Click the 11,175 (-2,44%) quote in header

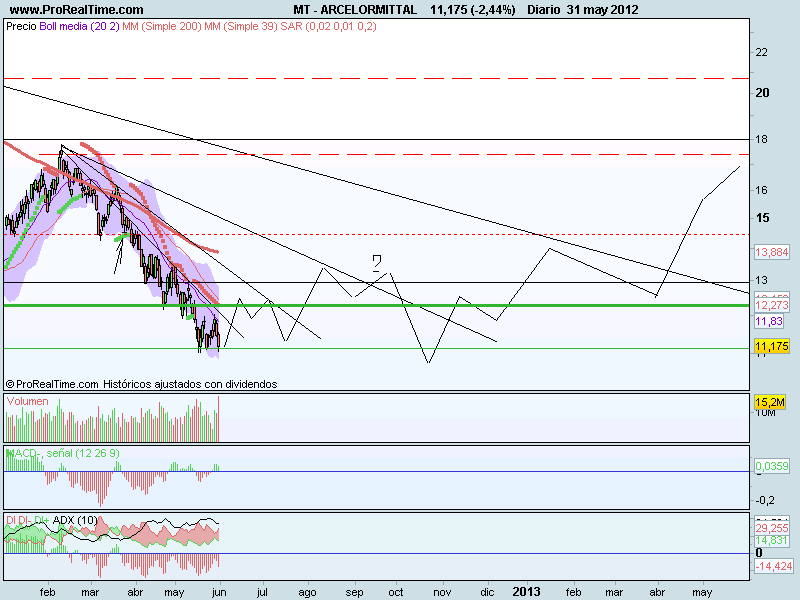point(472,10)
